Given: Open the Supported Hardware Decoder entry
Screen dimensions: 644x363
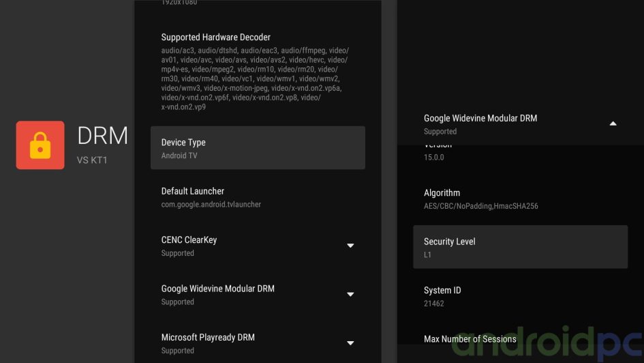Looking at the screenshot, I should point(258,72).
